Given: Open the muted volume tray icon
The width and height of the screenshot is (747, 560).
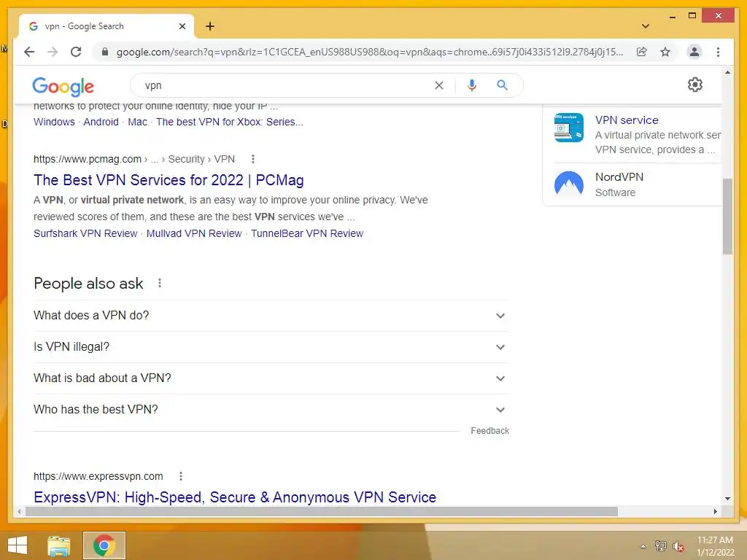Looking at the screenshot, I should click(678, 546).
